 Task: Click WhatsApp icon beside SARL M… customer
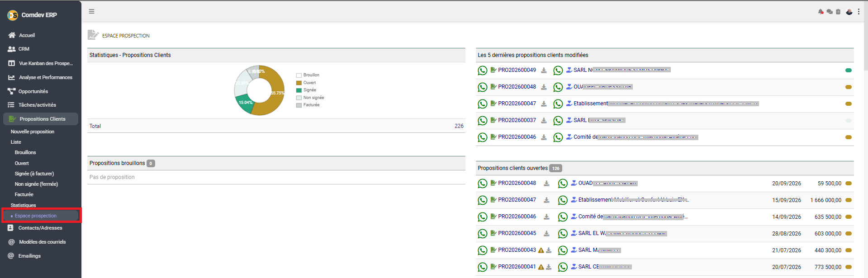coord(563,250)
